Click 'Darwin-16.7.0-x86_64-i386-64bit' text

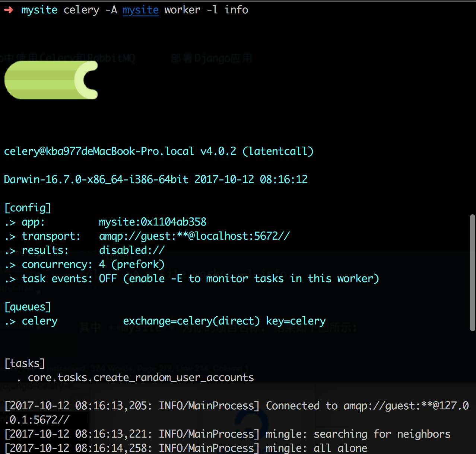coord(96,179)
